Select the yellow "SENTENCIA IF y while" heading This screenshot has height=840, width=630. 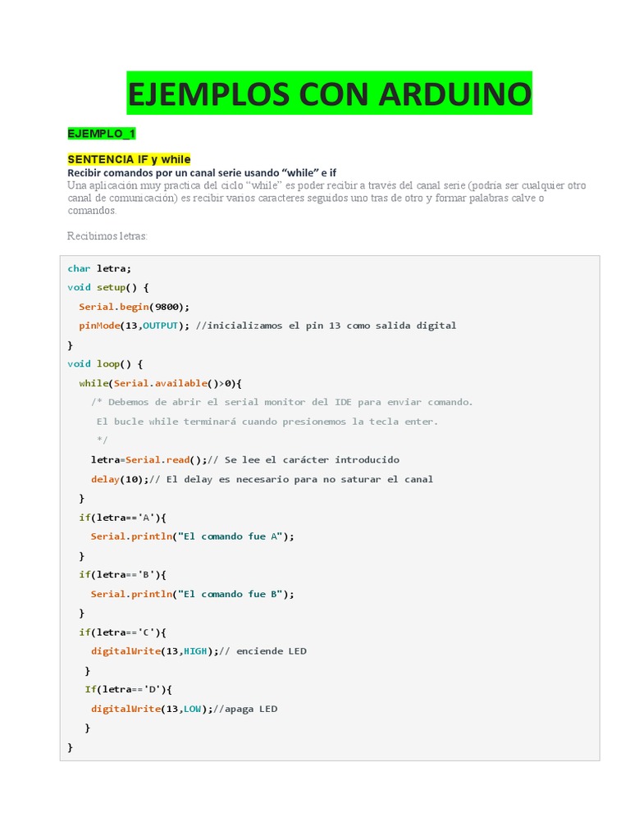(x=129, y=158)
